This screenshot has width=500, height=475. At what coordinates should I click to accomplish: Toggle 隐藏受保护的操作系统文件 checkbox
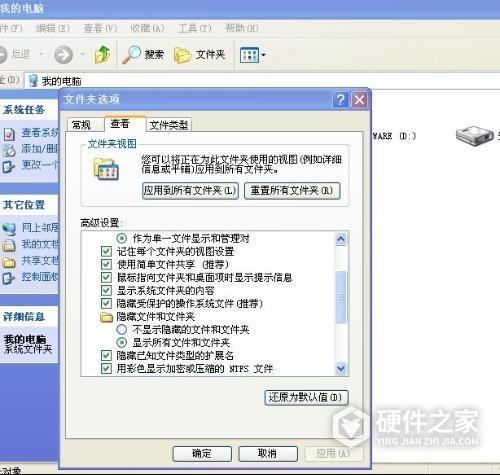[x=106, y=303]
